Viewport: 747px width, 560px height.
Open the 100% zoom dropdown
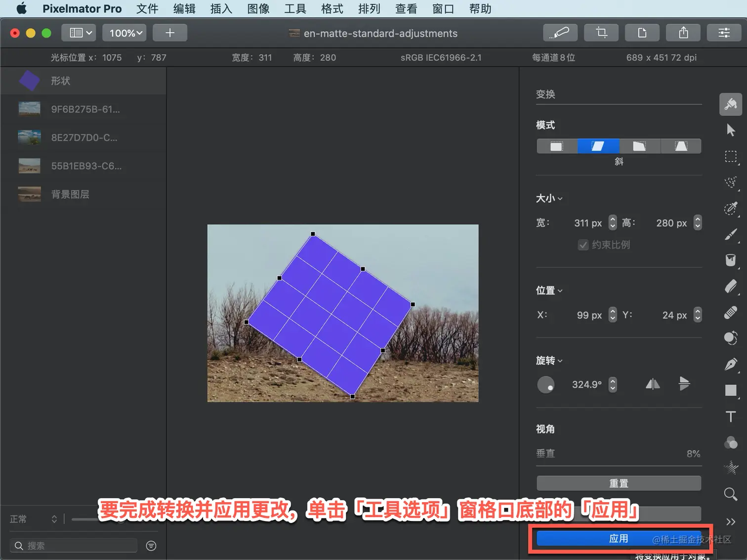click(124, 33)
